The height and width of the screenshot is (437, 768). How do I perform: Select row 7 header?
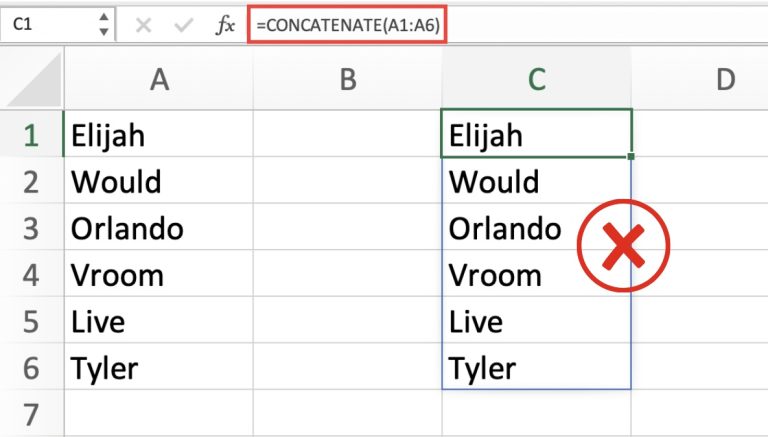click(31, 413)
